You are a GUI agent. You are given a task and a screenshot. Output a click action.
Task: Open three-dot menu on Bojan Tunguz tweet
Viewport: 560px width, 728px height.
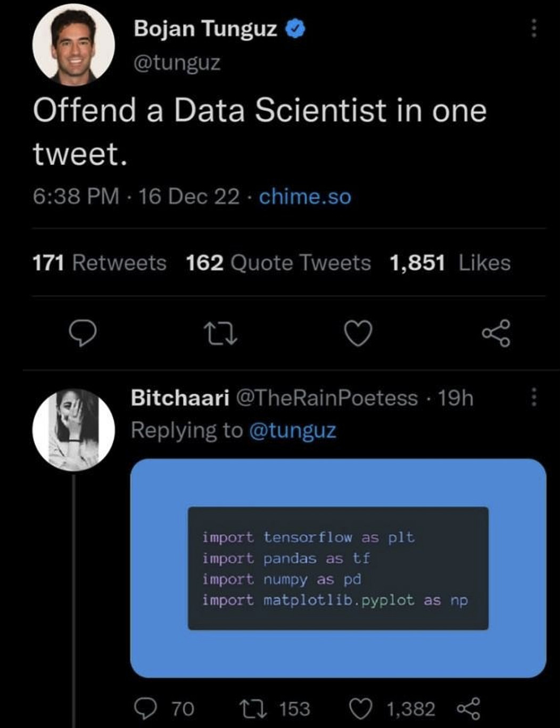tap(533, 29)
